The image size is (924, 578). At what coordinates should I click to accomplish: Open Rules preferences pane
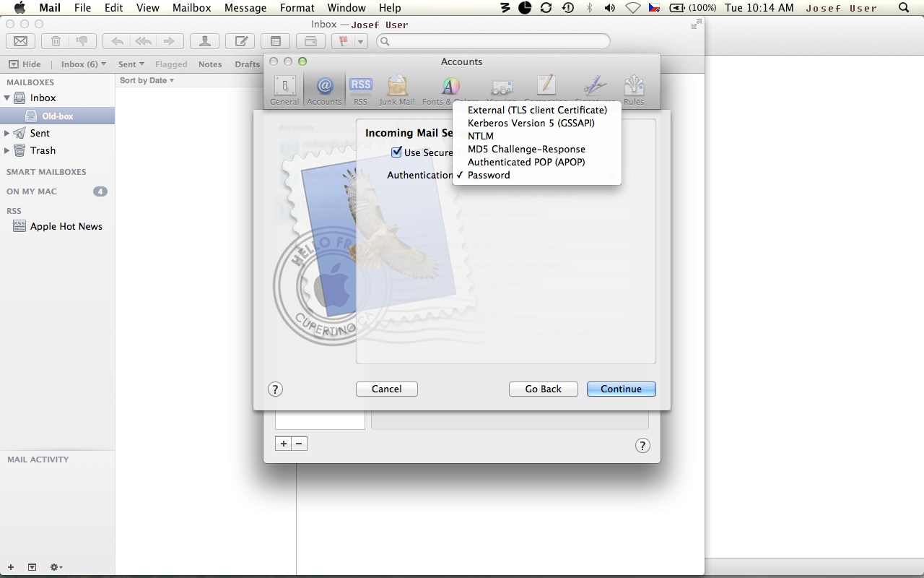click(634, 90)
